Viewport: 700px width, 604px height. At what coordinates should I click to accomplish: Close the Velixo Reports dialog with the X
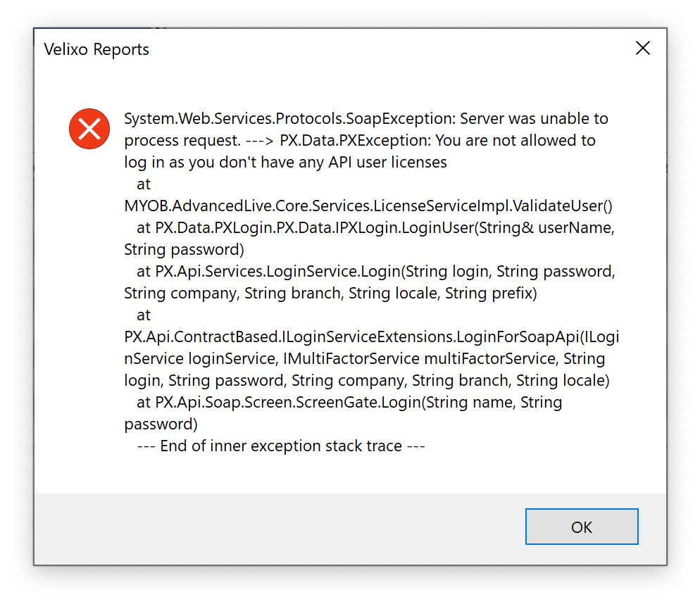(643, 48)
